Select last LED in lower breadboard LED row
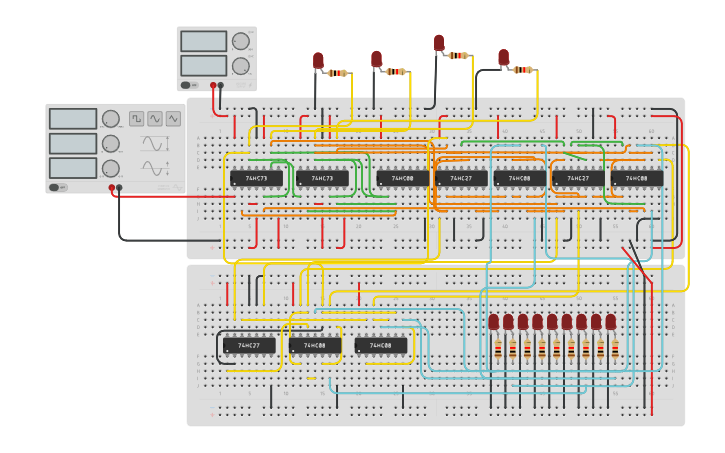Screen dimensions: 725x453 coord(611,322)
